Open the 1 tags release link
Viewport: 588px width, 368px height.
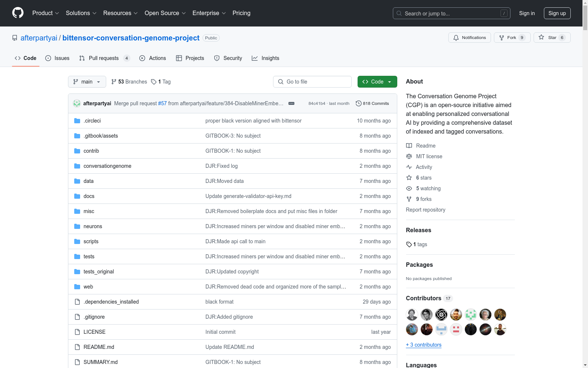[x=416, y=244]
